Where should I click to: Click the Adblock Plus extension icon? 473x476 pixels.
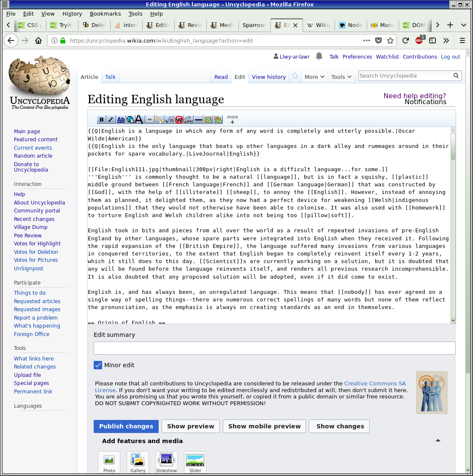click(419, 40)
